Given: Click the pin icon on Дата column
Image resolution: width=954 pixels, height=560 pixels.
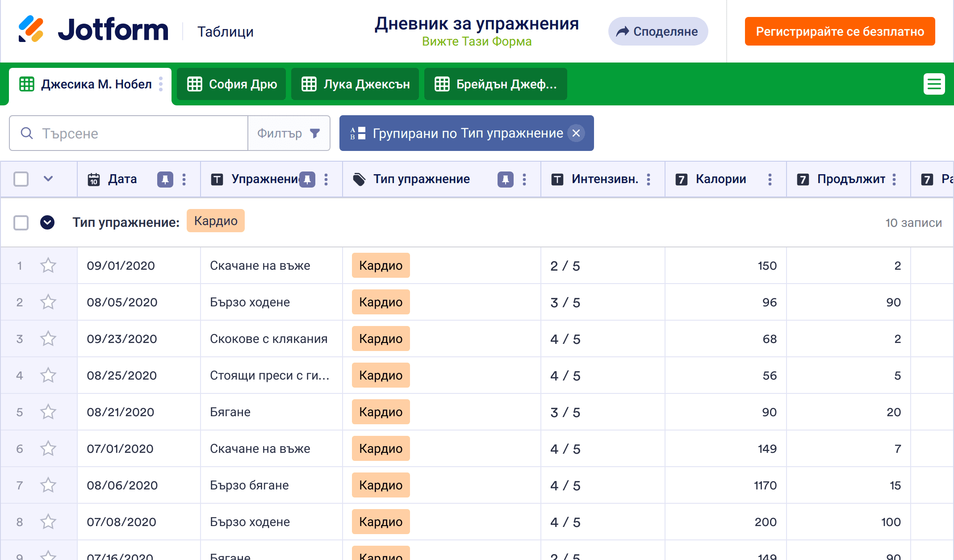Looking at the screenshot, I should (x=165, y=180).
